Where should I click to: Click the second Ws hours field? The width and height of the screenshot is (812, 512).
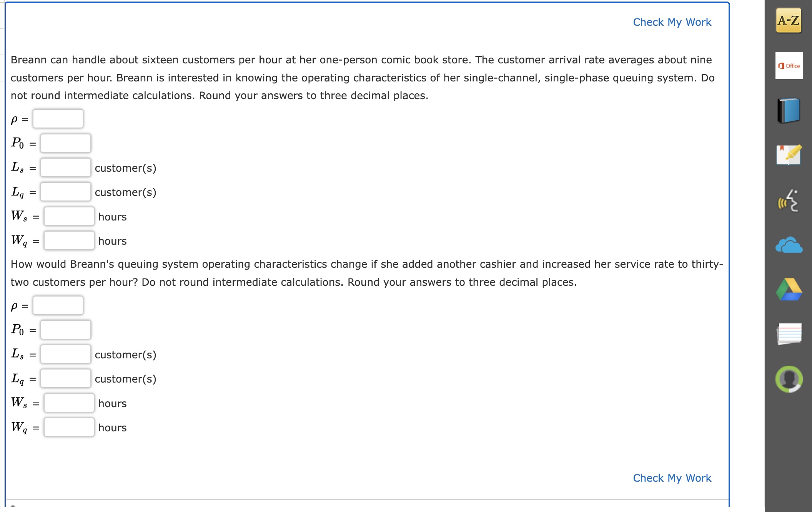click(x=69, y=403)
